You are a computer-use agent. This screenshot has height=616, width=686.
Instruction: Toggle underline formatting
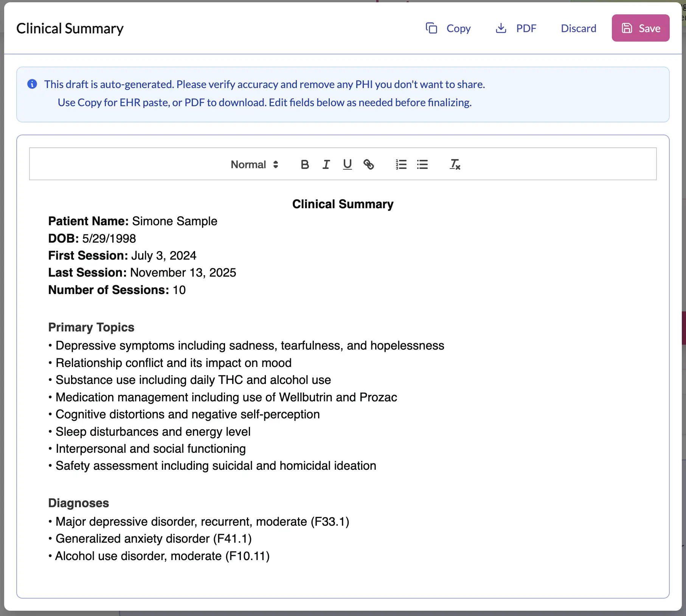(347, 164)
